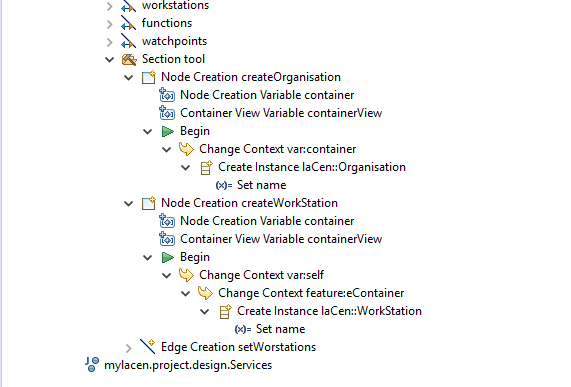Click the green Begin arrow under createOrganisation
The image size is (571, 387).
click(168, 131)
